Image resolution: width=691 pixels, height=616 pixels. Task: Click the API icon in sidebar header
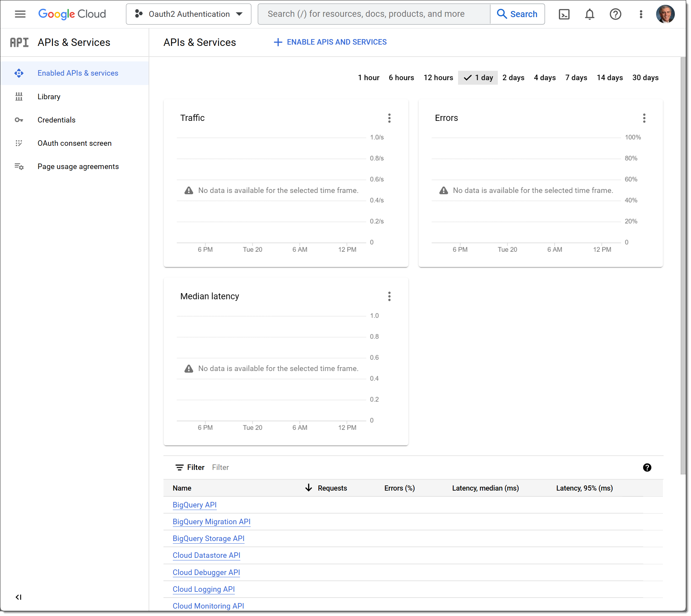(19, 42)
